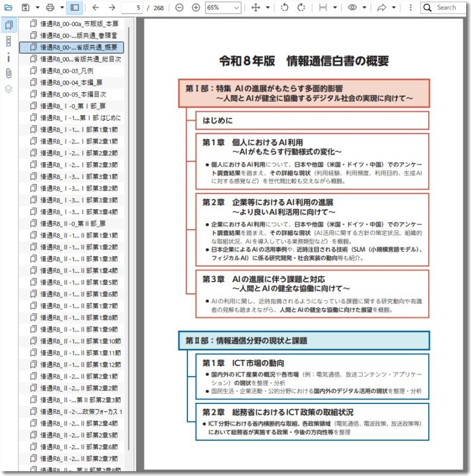The image size is (471, 476).
Task: Toggle the sidebar panel button in the toolbar
Action: pos(75,8)
